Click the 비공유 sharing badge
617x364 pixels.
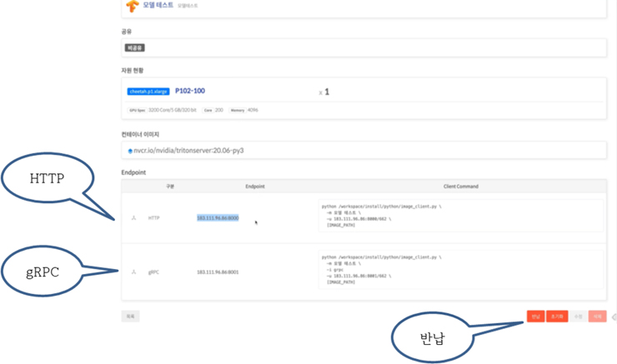point(135,48)
